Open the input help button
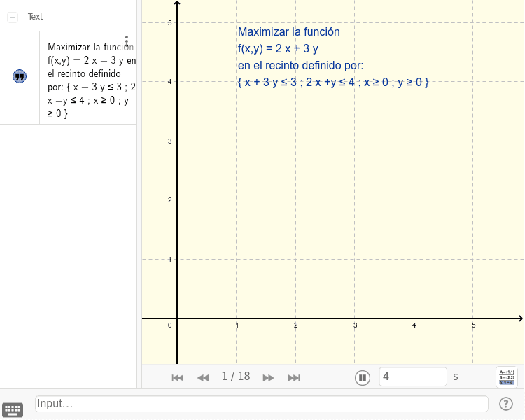The width and height of the screenshot is (525, 420). pos(506,404)
